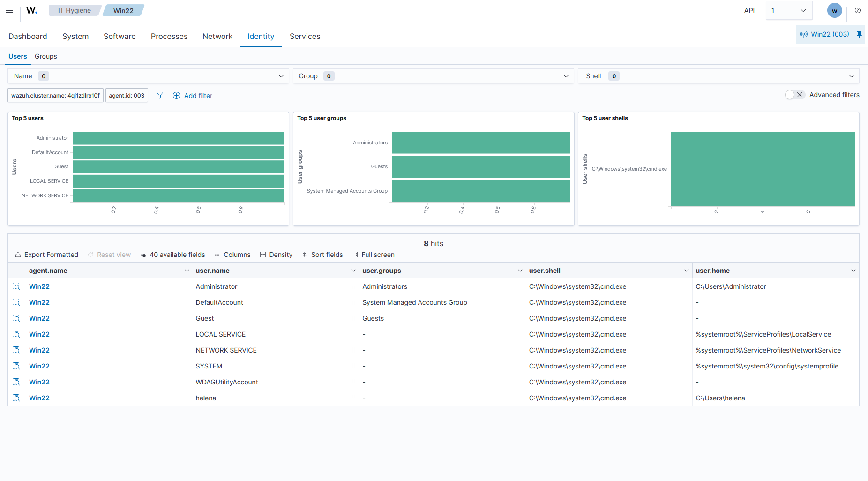Expand the Group filter dropdown
Viewport: 868px width, 481px height.
(x=434, y=76)
